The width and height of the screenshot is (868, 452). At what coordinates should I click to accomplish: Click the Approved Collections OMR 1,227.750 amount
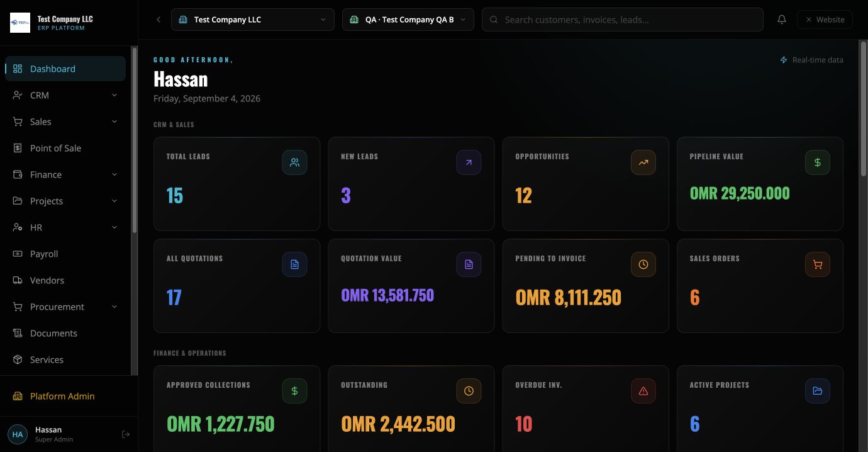[x=221, y=424]
